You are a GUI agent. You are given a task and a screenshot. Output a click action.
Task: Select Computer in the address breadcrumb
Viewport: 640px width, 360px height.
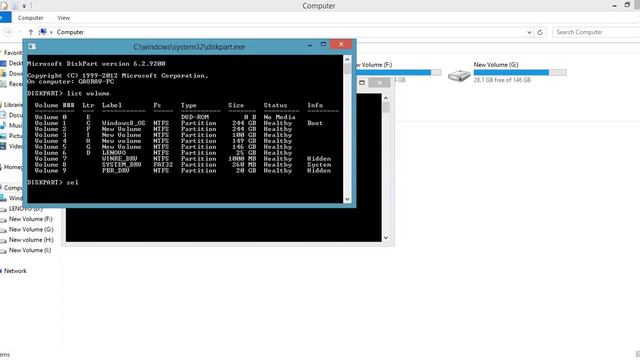pos(70,32)
